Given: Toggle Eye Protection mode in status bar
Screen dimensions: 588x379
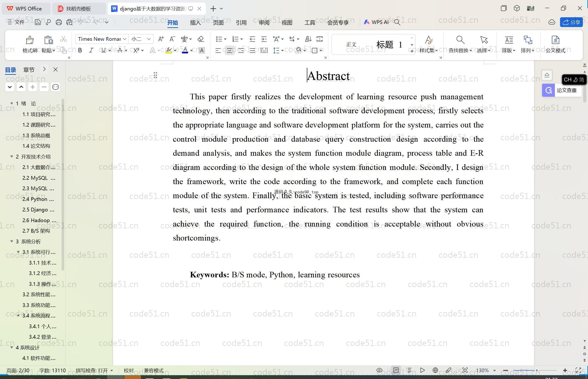Looking at the screenshot, I should click(379, 370).
